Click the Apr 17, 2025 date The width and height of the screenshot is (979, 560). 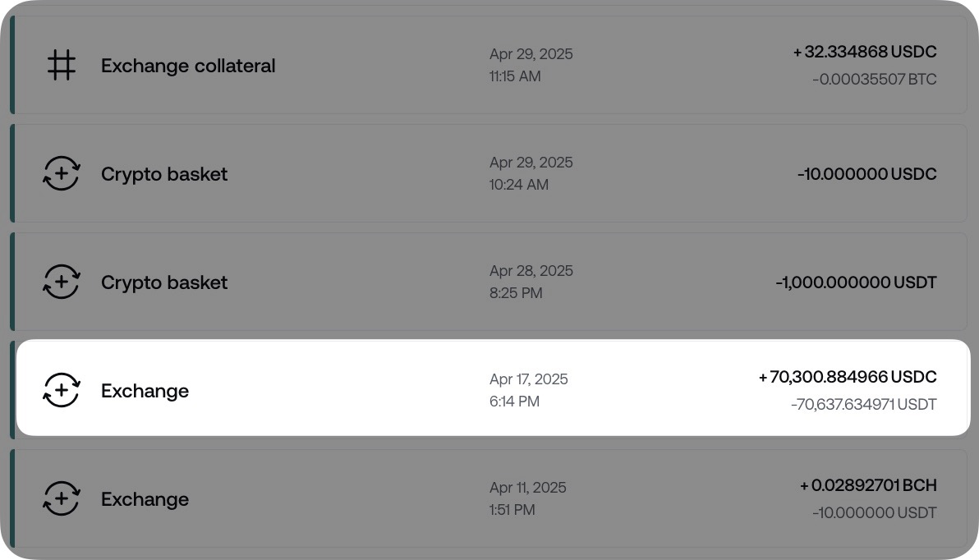(528, 379)
